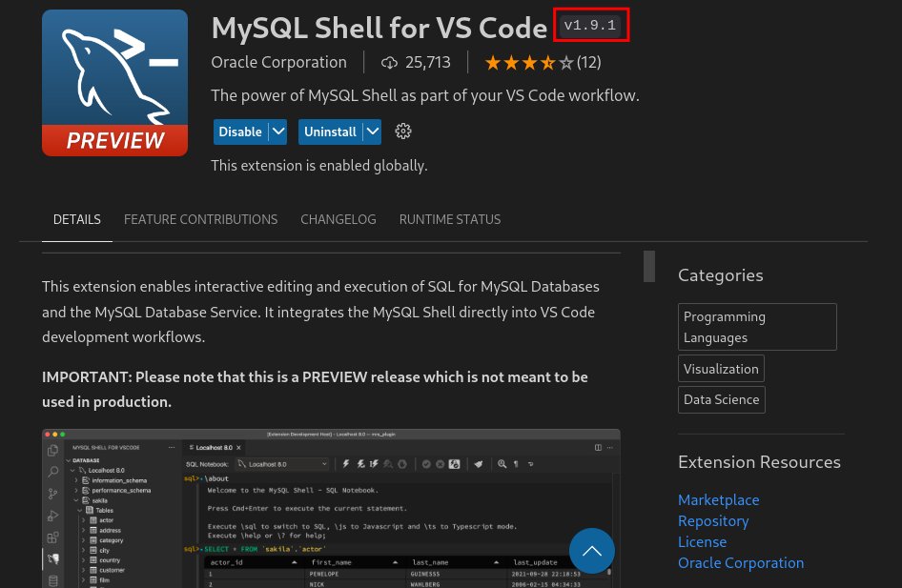Viewport: 902px width, 588px height.
Task: Expand the Disable button dropdown arrow
Action: (278, 132)
